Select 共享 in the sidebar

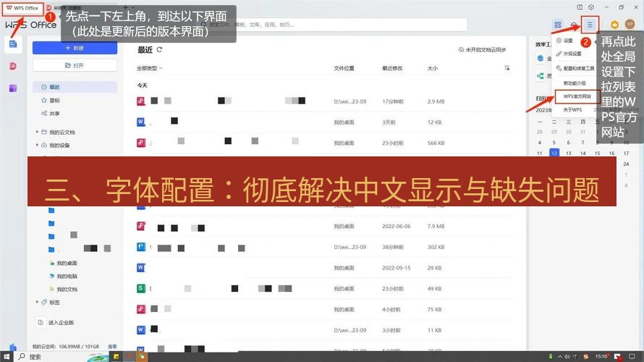pyautogui.click(x=51, y=114)
